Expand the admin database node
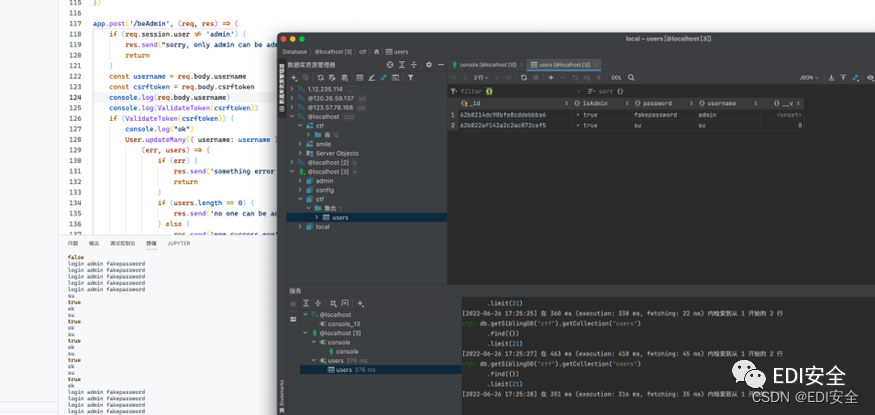The image size is (875, 415). pyautogui.click(x=300, y=181)
